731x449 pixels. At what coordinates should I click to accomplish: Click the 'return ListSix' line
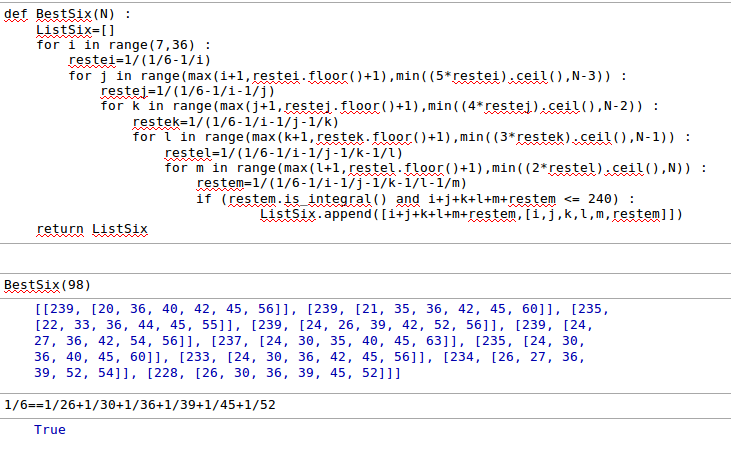(x=91, y=230)
